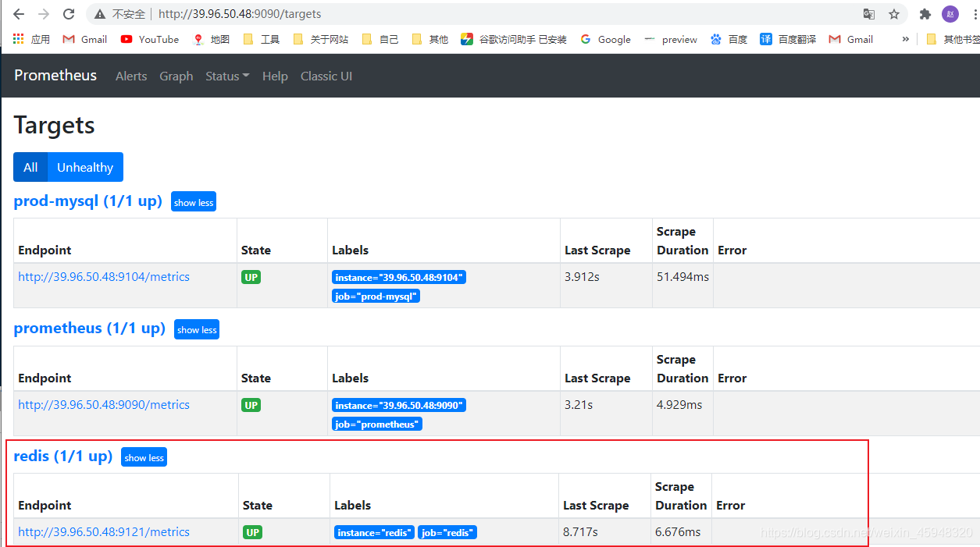This screenshot has width=980, height=547.
Task: Click the job="prod-mysql" label
Action: pos(376,297)
